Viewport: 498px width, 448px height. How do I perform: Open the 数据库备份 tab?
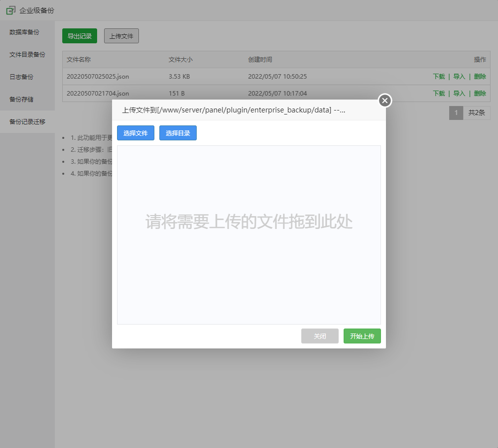(x=24, y=32)
